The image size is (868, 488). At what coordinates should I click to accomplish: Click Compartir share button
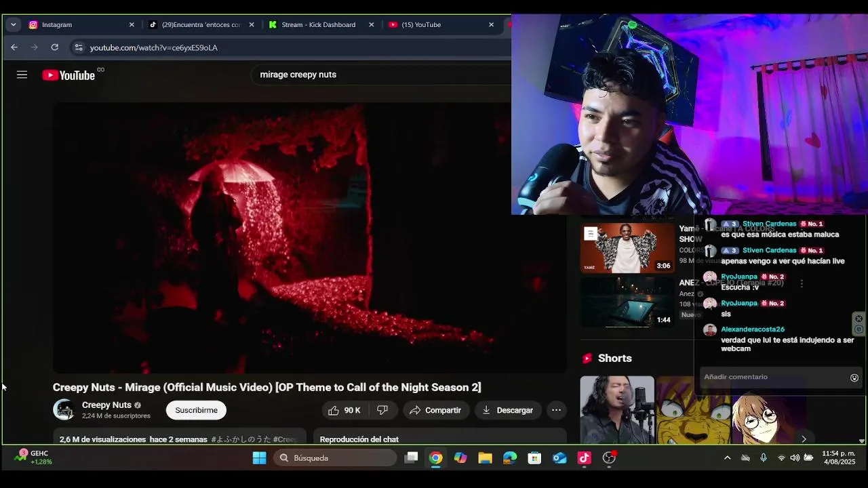click(x=435, y=410)
